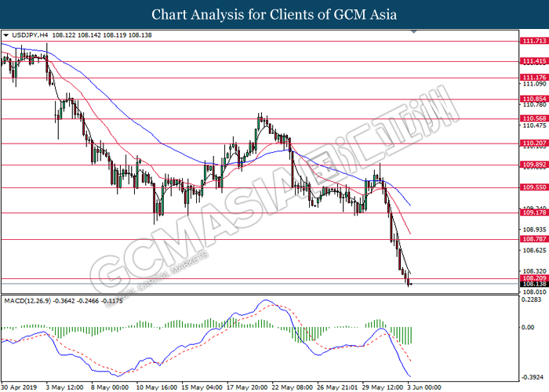Click the 3 May 12:00 time label

tap(65, 387)
